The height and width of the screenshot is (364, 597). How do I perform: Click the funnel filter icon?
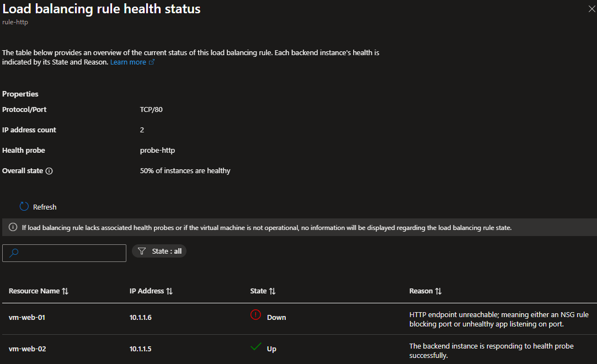[142, 251]
